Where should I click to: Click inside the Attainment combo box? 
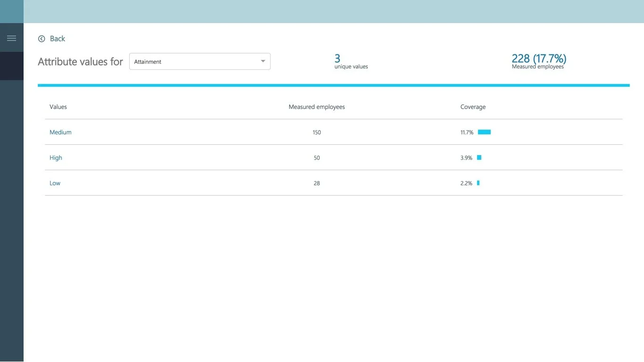pos(189,61)
